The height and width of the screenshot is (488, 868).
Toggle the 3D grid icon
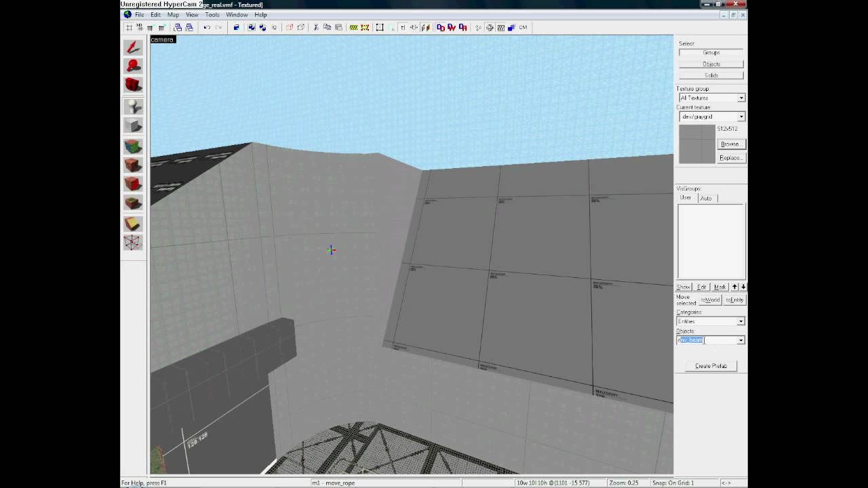click(140, 27)
